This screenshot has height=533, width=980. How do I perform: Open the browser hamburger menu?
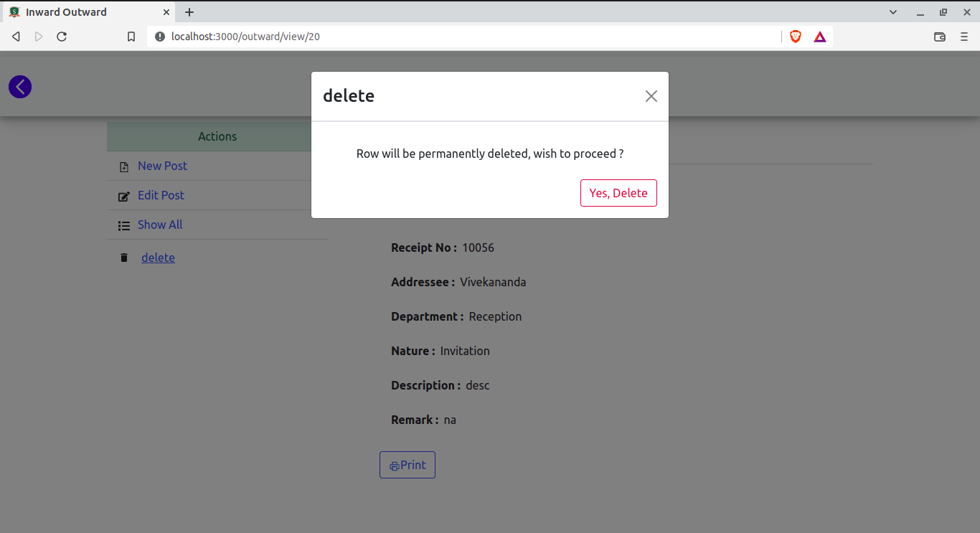pos(964,37)
